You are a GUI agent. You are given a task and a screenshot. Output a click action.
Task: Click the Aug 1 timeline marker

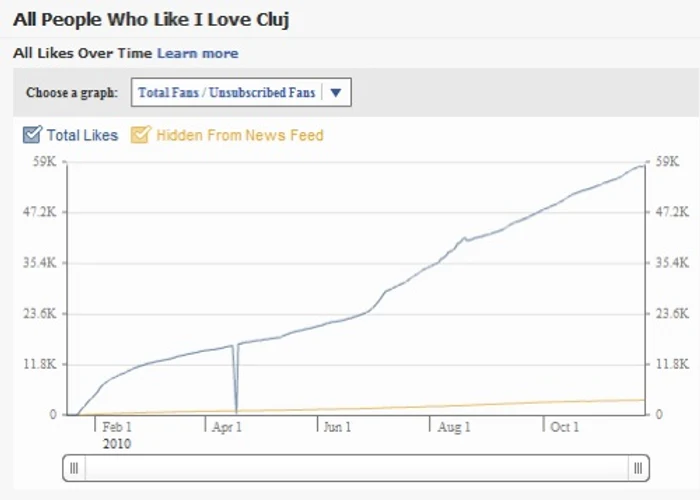[x=454, y=427]
